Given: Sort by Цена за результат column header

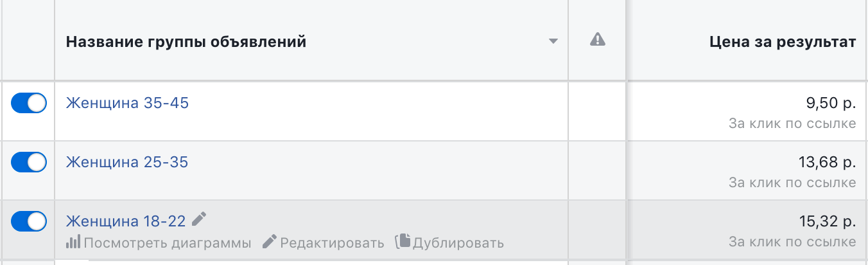Looking at the screenshot, I should click(x=783, y=42).
